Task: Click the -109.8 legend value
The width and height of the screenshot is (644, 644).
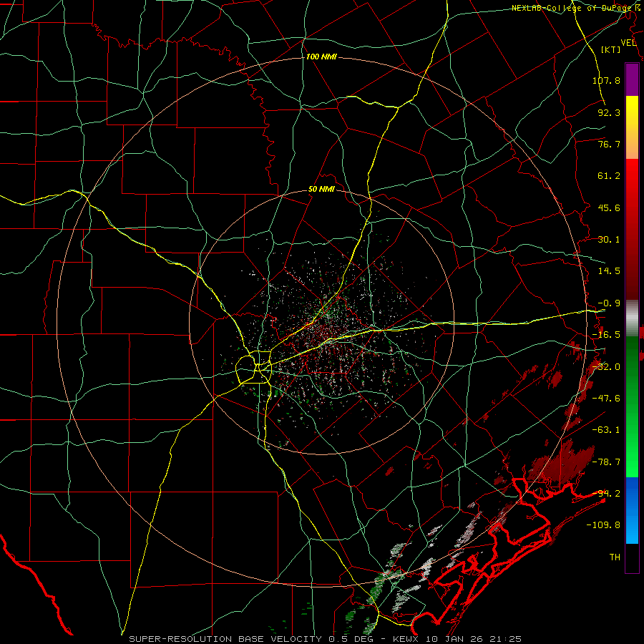Action: [x=604, y=525]
